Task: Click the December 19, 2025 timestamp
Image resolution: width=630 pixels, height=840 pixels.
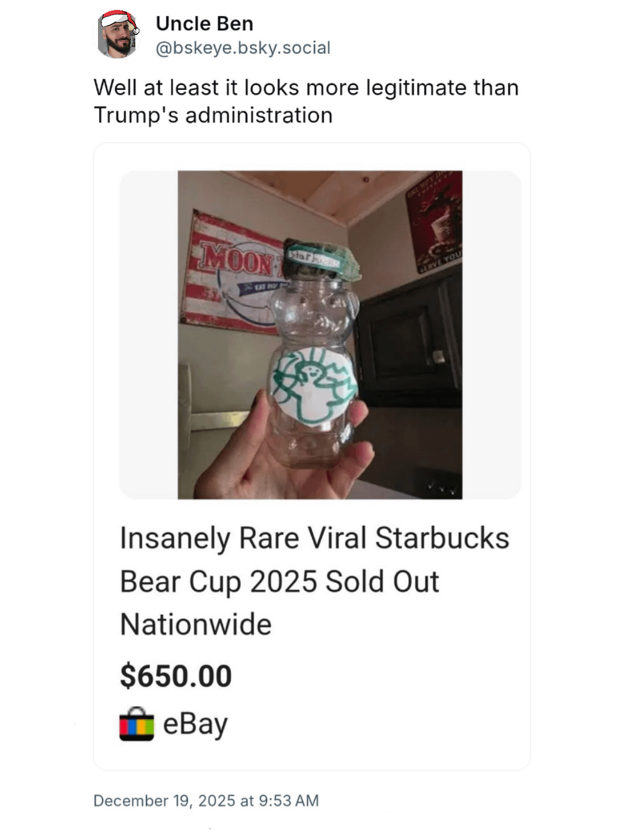Action: [x=206, y=800]
